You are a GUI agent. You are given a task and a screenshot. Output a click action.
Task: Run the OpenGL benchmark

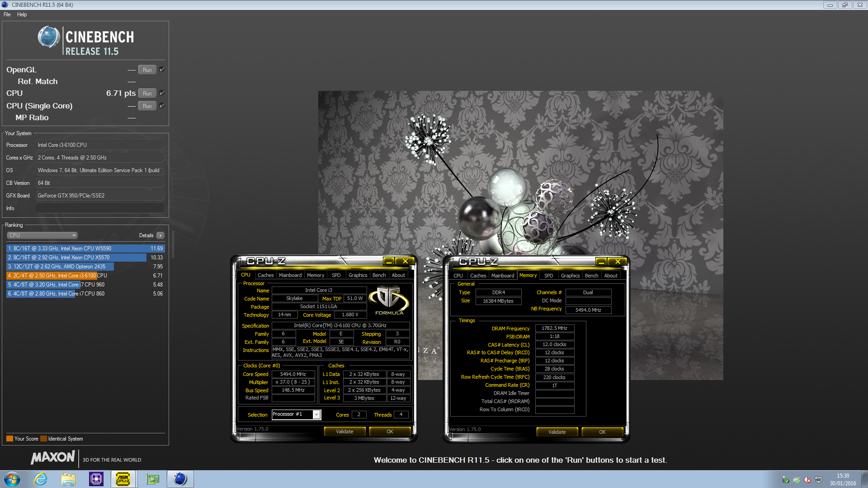click(147, 70)
